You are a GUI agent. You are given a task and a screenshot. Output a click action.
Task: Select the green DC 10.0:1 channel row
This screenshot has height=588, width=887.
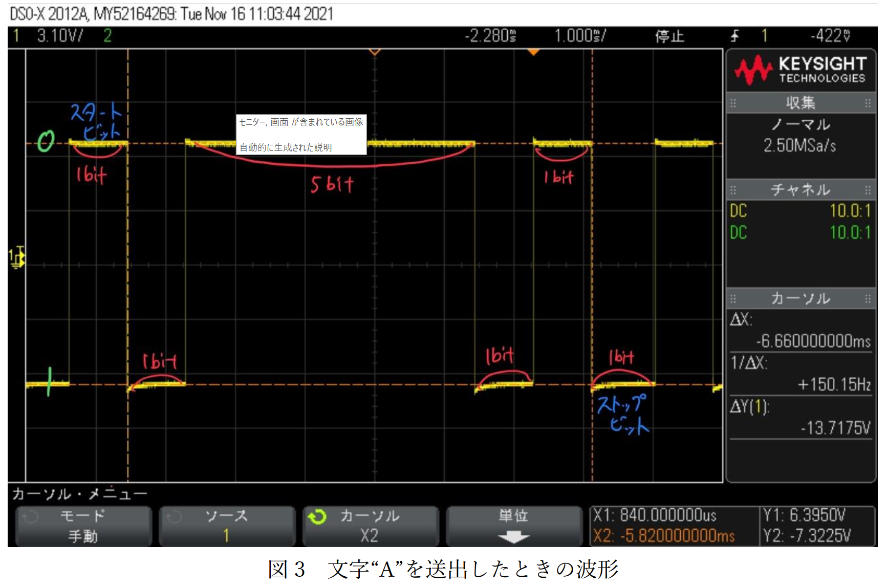pos(801,233)
